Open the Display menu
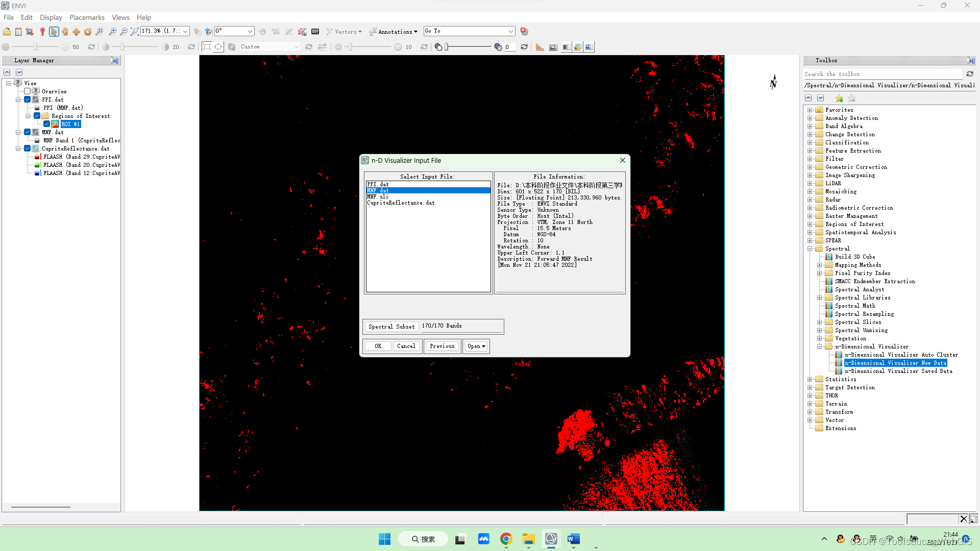This screenshot has width=980, height=551. [51, 17]
